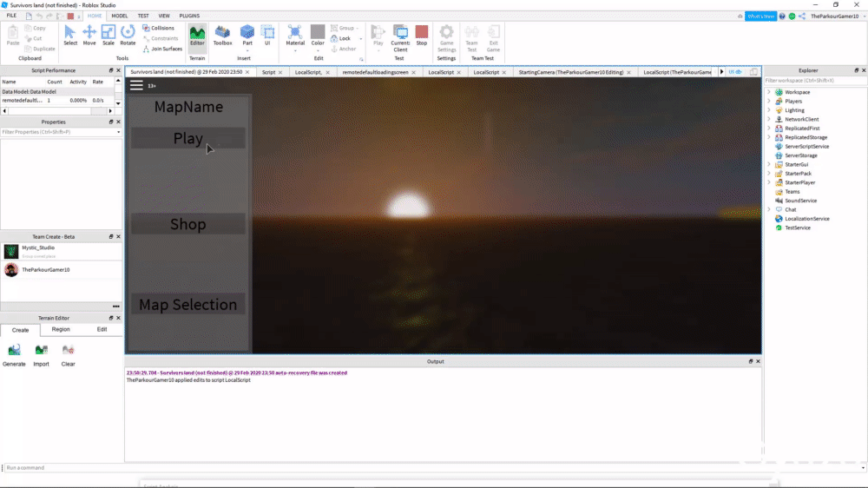Import terrain in Terrain Editor
The image size is (868, 488).
(x=41, y=355)
